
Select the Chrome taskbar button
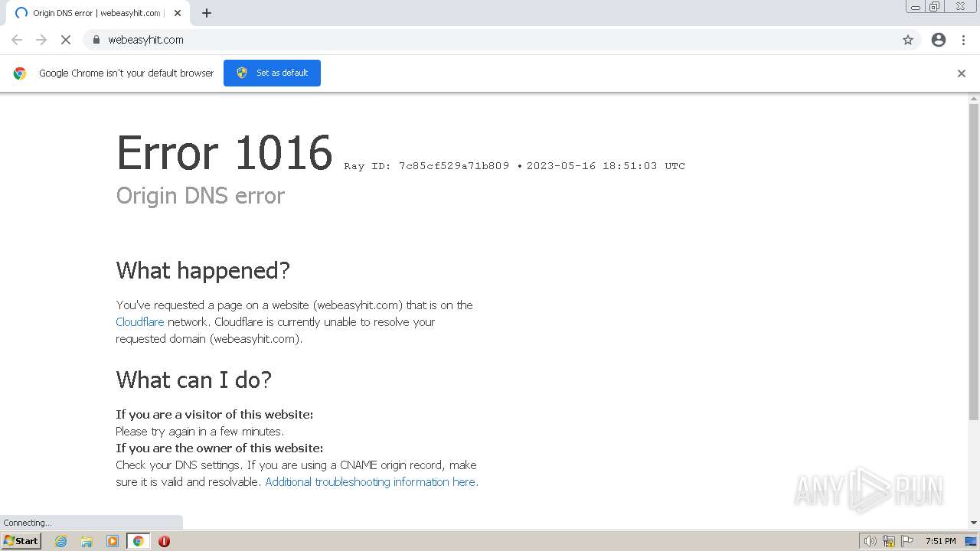tap(139, 541)
